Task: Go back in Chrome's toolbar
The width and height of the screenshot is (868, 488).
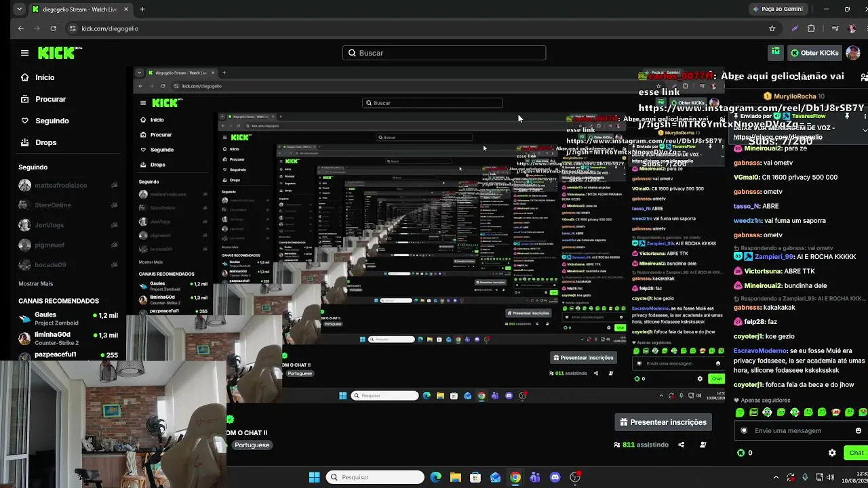Action: coord(21,28)
